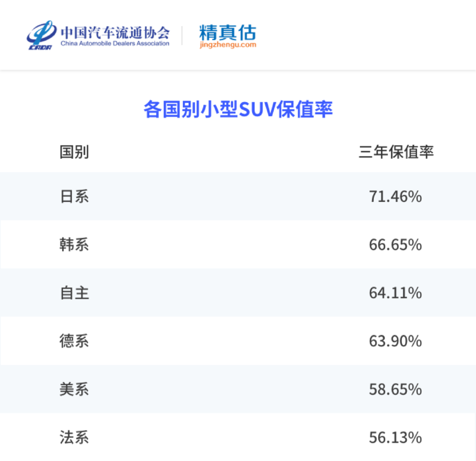476x461 pixels.
Task: Click the 三年保值率 column header
Action: (396, 152)
